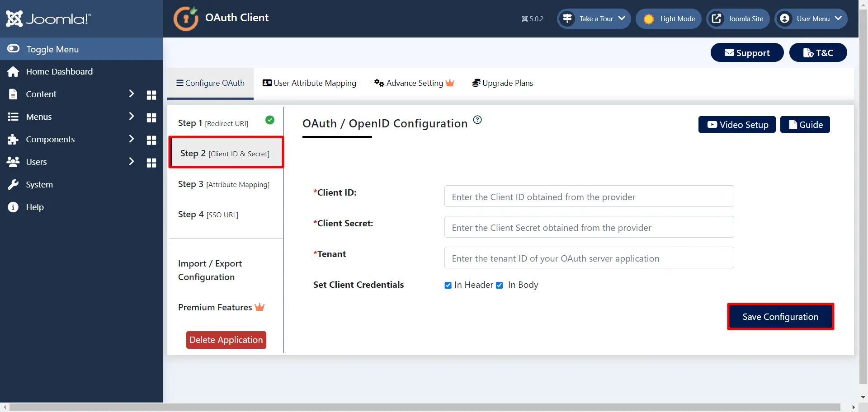Open the Components dashboard grid icon
Viewport: 868px width, 412px height.
(151, 140)
